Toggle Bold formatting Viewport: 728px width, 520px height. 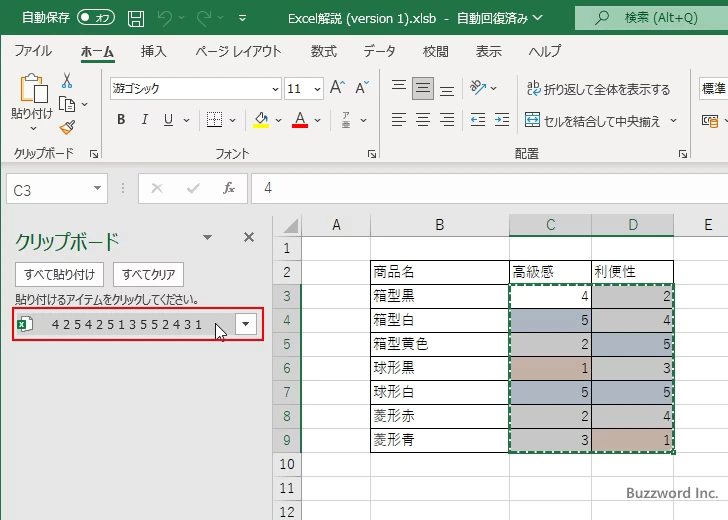click(x=121, y=120)
